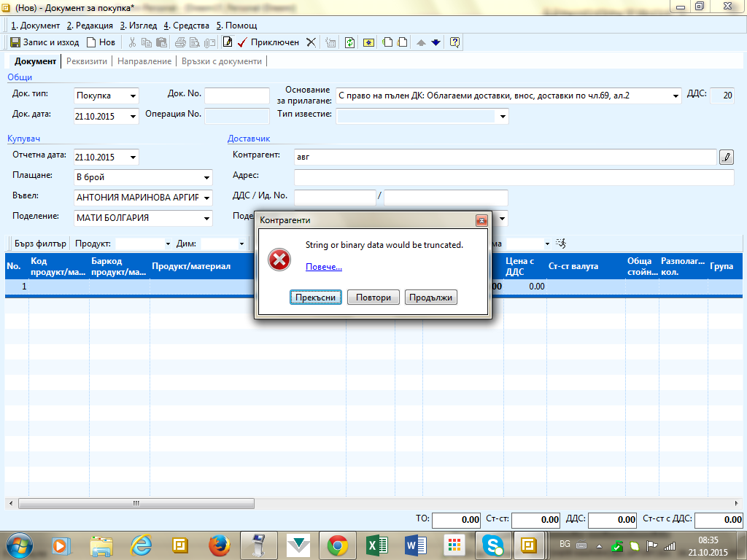Screen dimensions: 747x560
Task: Click the black X cancel icon
Action: [311, 42]
